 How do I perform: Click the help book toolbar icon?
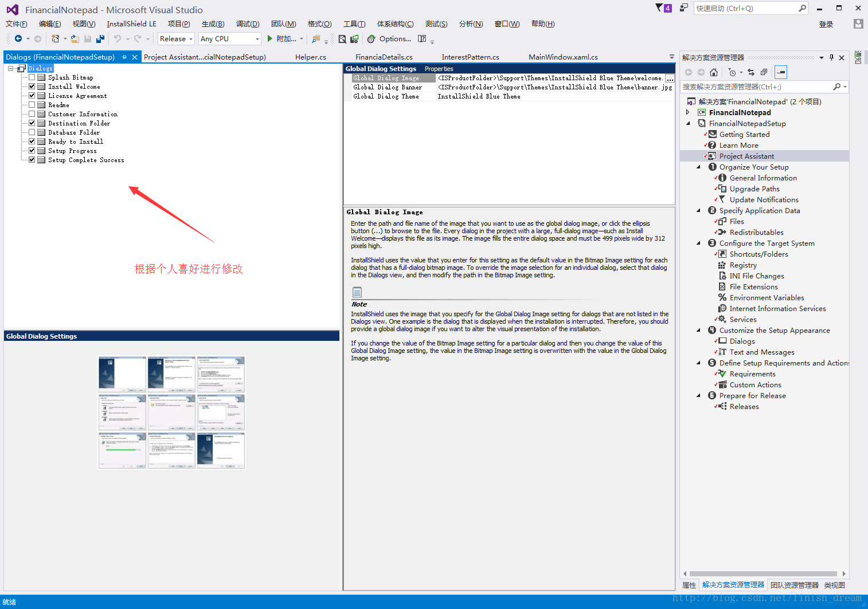click(x=422, y=38)
